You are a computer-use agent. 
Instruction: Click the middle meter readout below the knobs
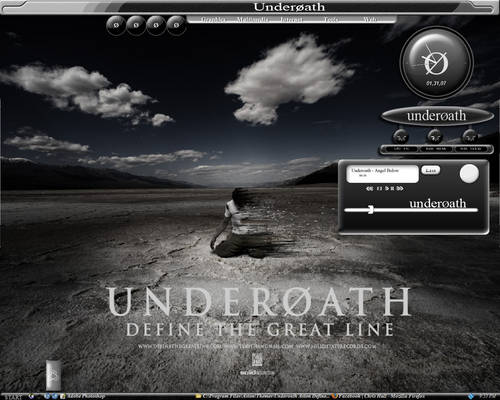[x=436, y=149]
